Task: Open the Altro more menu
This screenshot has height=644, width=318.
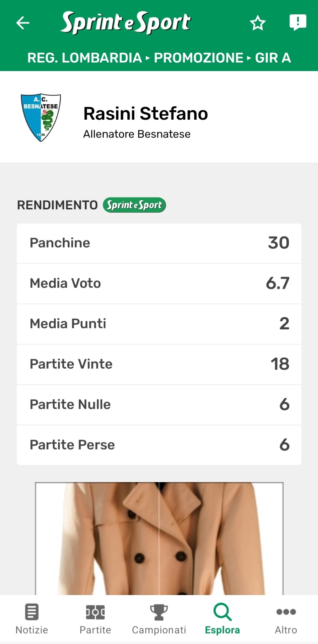Action: click(286, 619)
